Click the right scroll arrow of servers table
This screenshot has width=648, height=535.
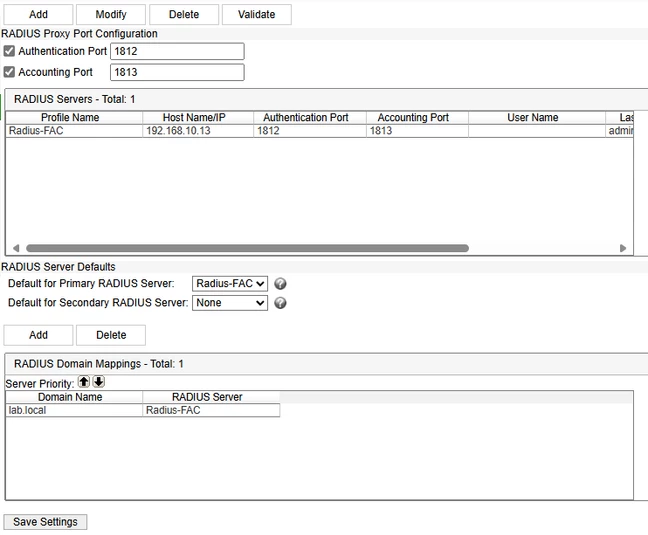(x=623, y=248)
